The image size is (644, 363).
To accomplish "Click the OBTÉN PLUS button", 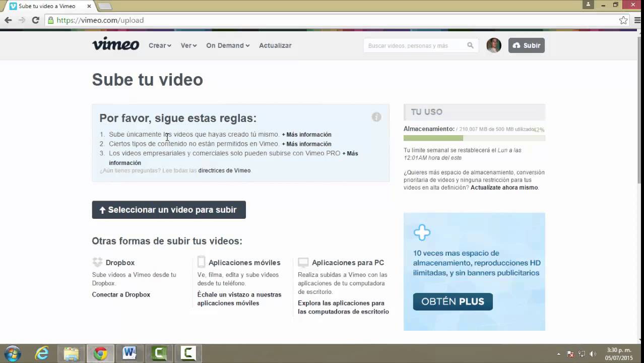I will 453,301.
